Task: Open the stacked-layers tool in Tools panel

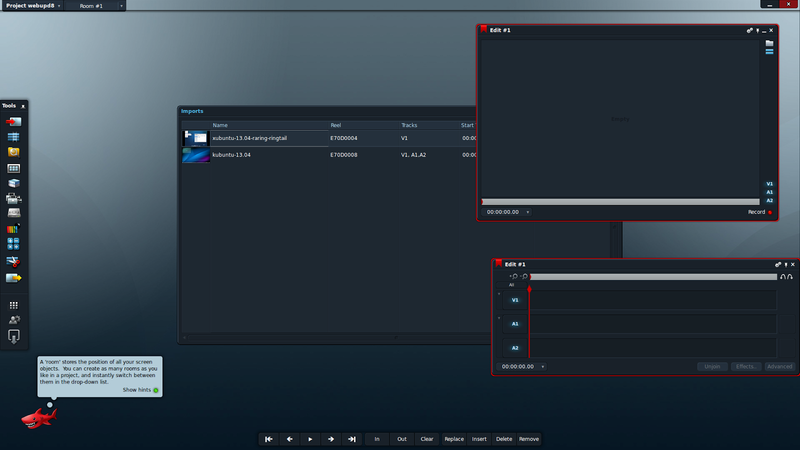Action: [14, 183]
